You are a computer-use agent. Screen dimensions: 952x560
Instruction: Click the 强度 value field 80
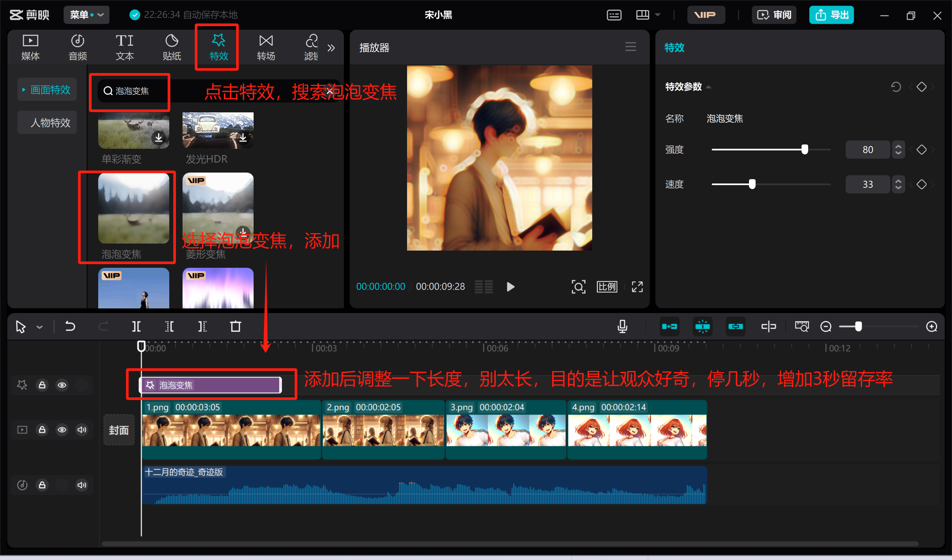tap(868, 149)
